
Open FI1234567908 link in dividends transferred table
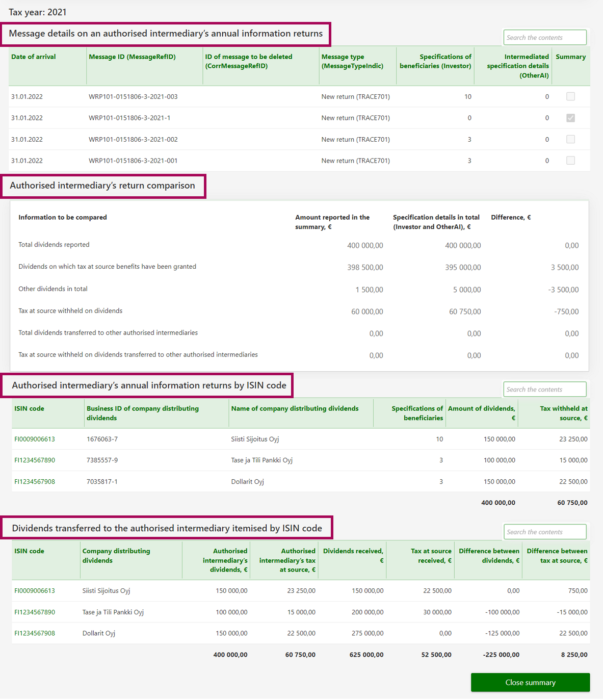pos(35,633)
